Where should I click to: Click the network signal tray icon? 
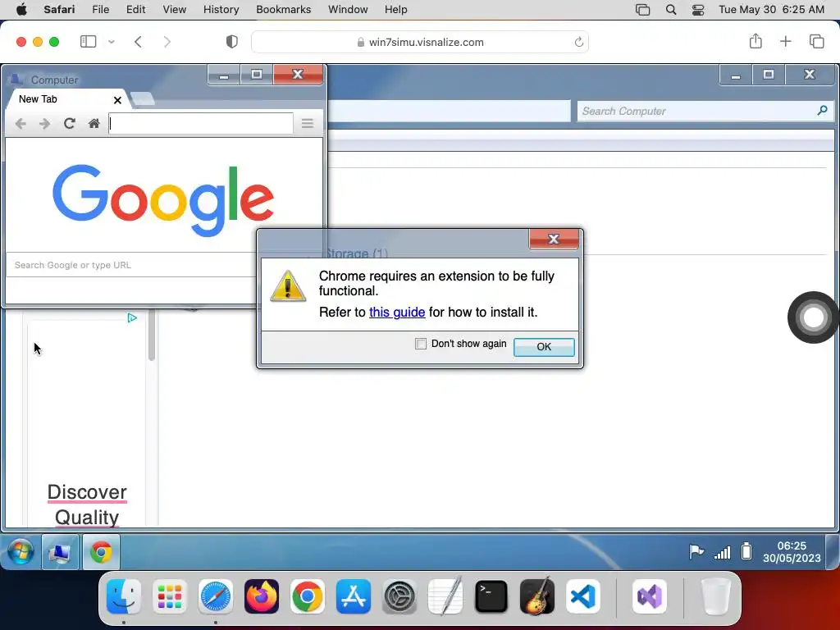coord(722,552)
